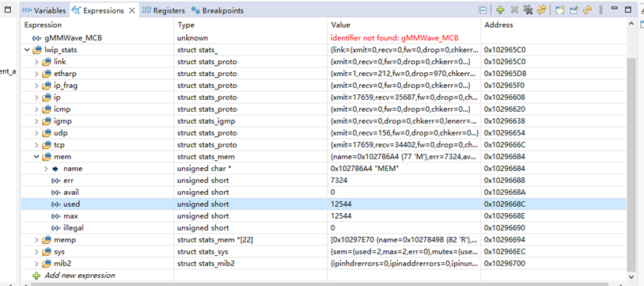Open the Registers tab

163,11
